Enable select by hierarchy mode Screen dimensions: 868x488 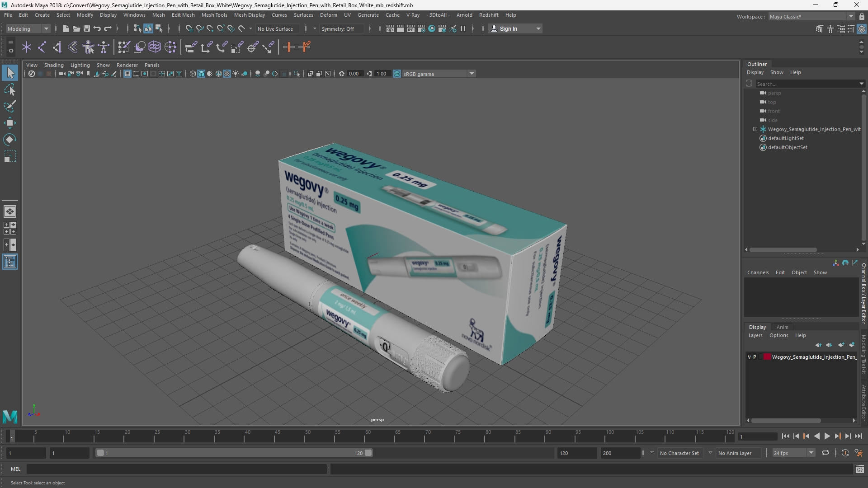click(137, 28)
